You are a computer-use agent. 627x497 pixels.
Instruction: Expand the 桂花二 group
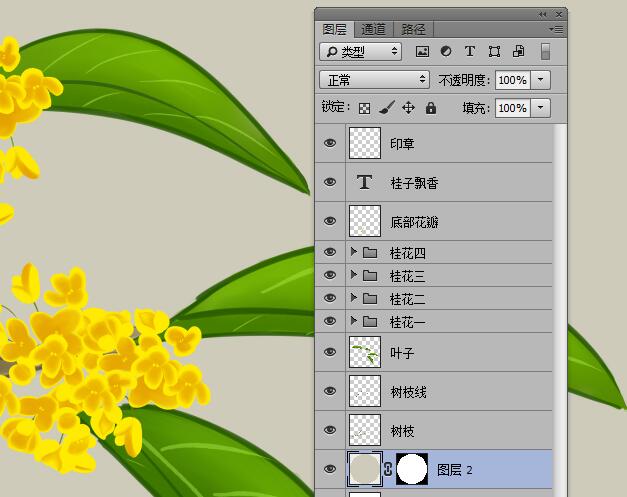[353, 297]
